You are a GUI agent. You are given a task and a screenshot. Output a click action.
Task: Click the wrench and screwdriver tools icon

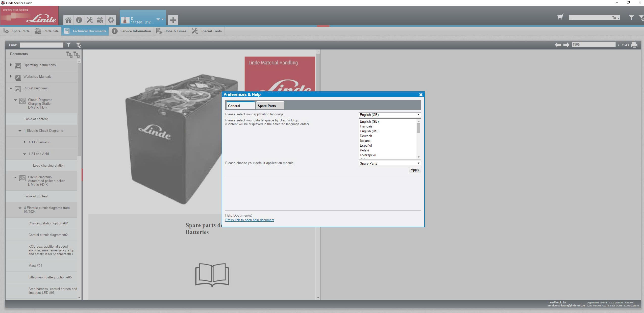(x=89, y=20)
